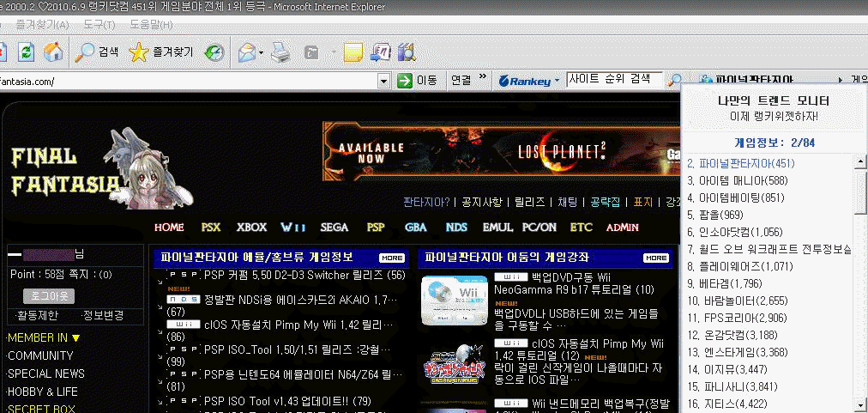Switch to the SEGA nav tab
The image size is (868, 413).
pyautogui.click(x=335, y=228)
